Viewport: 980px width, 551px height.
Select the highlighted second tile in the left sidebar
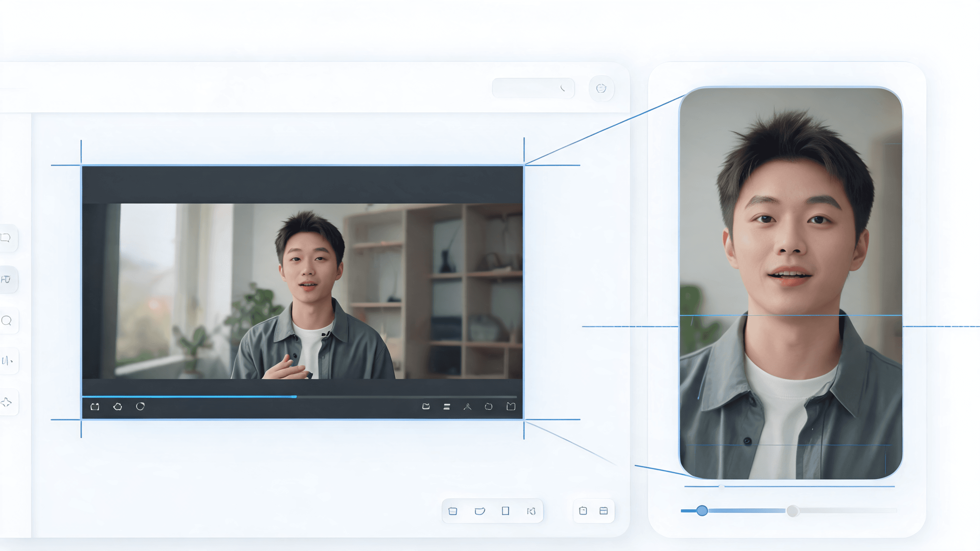(x=6, y=280)
